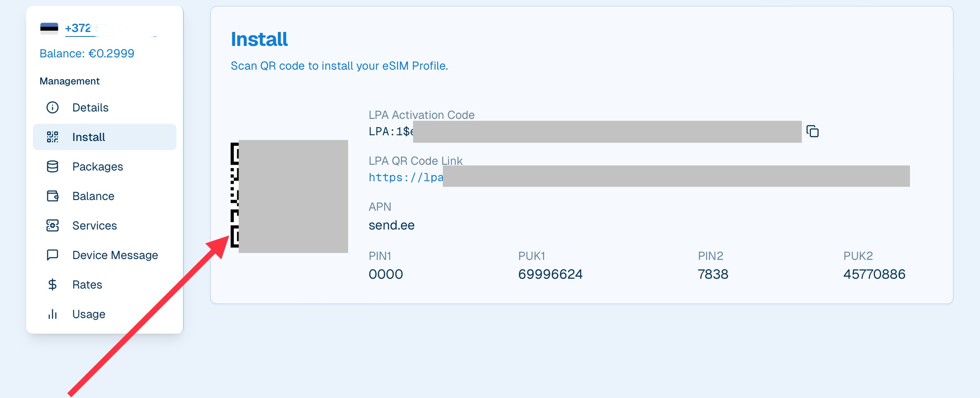Viewport: 980px width, 398px height.
Task: Click the Rates dollar sign icon
Action: coord(53,284)
